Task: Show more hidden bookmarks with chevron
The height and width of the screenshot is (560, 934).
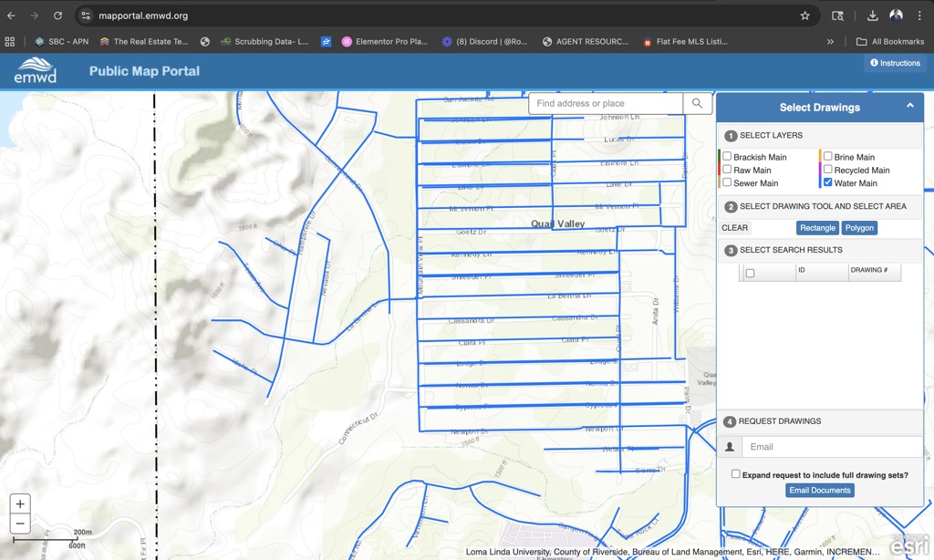Action: click(830, 41)
